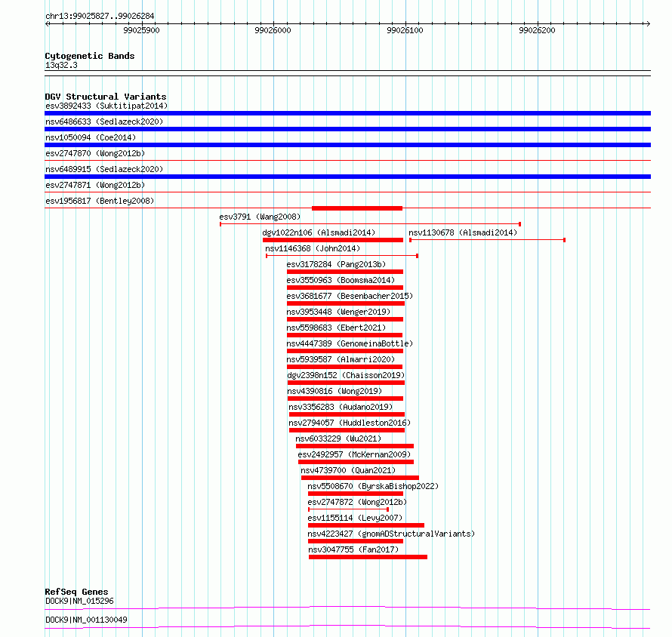The width and height of the screenshot is (672, 637).
Task: Click the nsv1130678 thin red interval line
Action: 487,240
